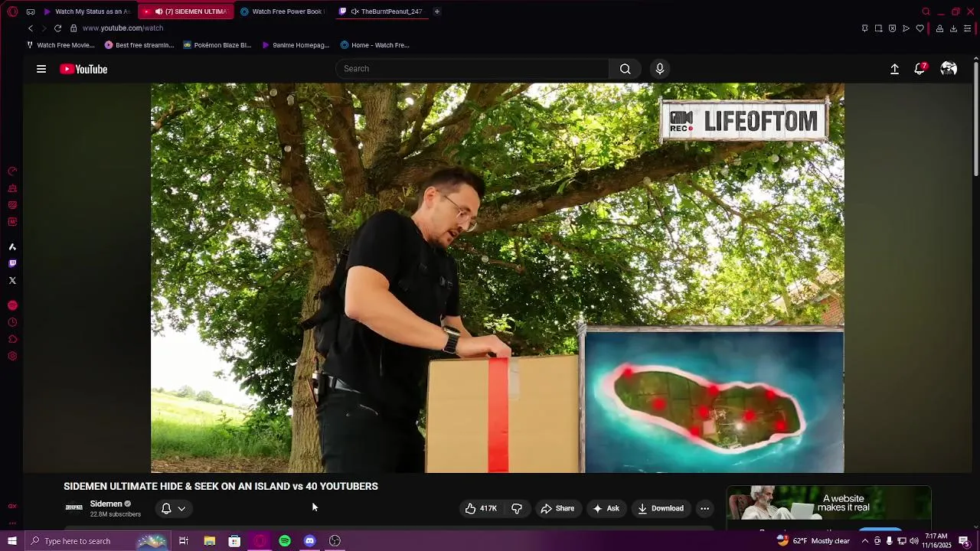Open Best free streaming bookmark
Image resolution: width=980 pixels, height=551 pixels.
pos(139,45)
